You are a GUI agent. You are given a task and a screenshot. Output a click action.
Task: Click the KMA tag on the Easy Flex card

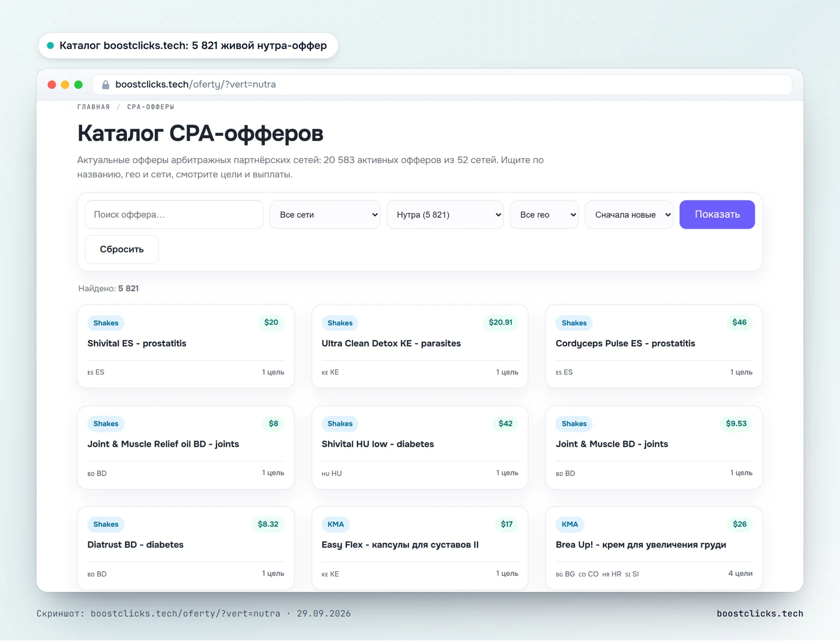tap(336, 524)
